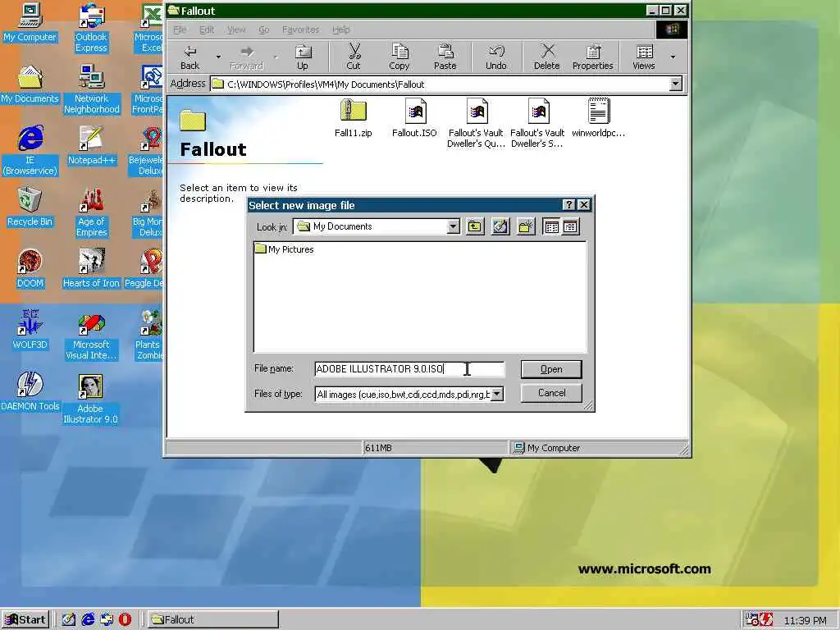840x630 pixels.
Task: Start DOOM from desktop
Action: 30,268
